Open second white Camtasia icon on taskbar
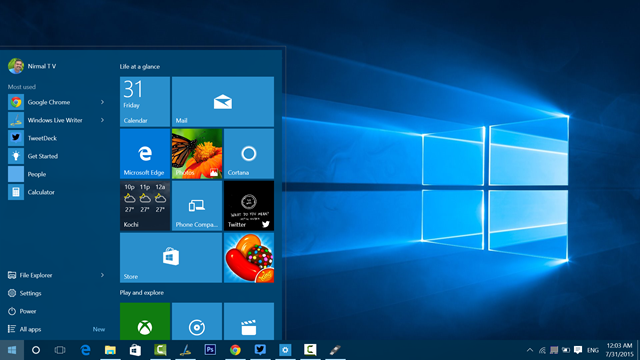The width and height of the screenshot is (640, 360). (x=310, y=350)
